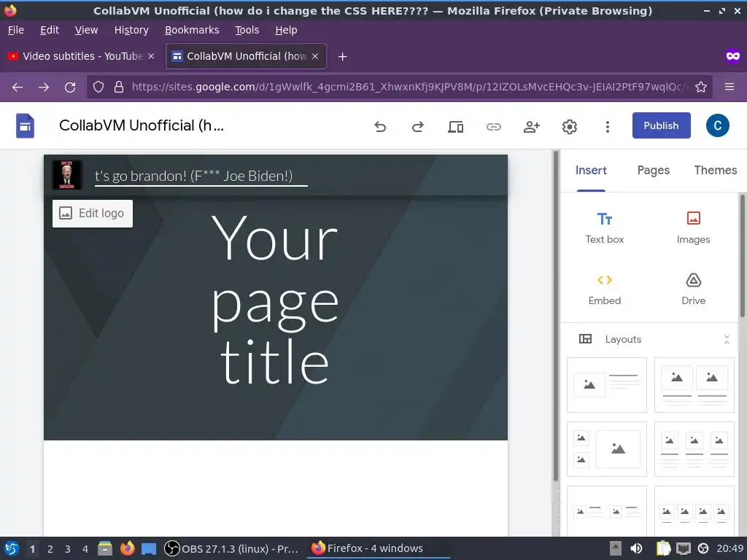This screenshot has height=560, width=747.
Task: Switch to the Insert panel tab
Action: [x=591, y=171]
